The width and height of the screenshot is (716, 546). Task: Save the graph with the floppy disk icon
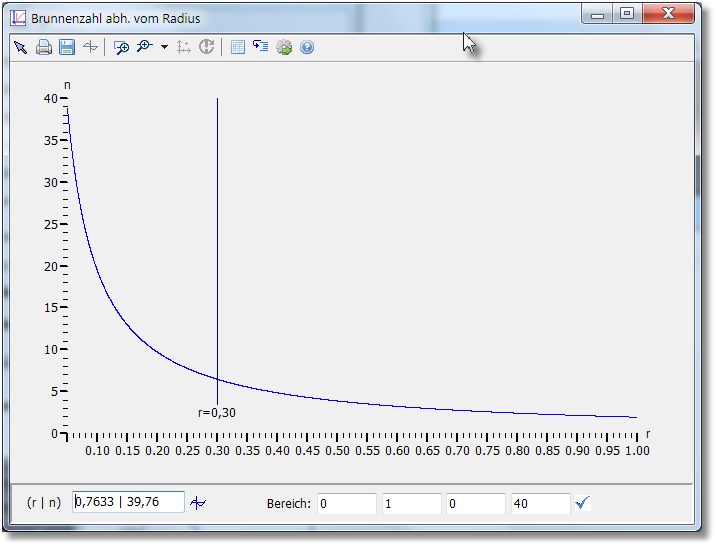point(67,47)
